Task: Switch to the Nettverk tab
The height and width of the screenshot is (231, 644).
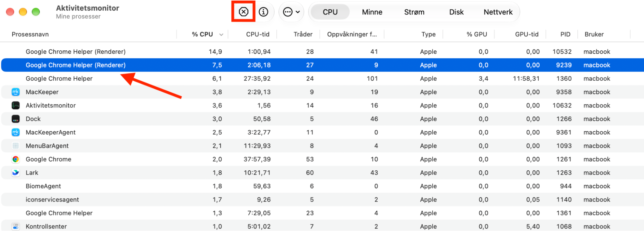Action: 498,12
